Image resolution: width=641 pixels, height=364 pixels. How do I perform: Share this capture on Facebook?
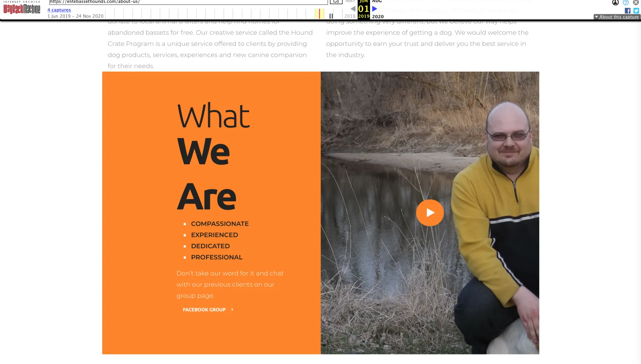click(628, 11)
